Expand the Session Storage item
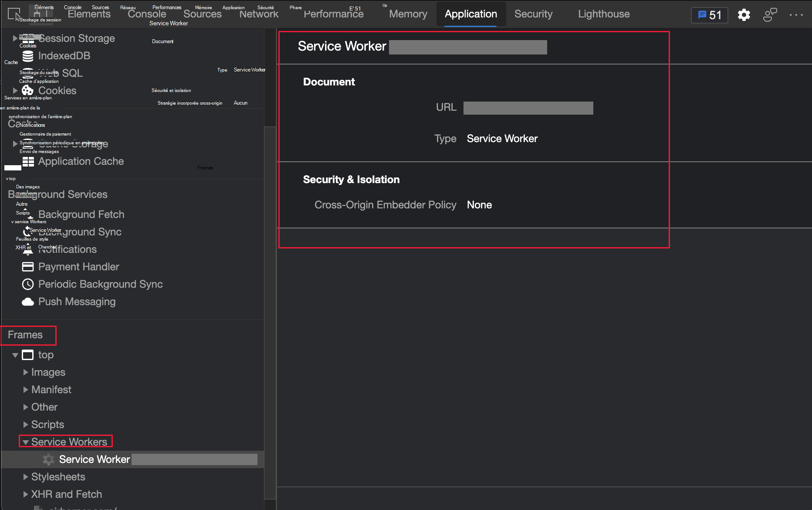 (x=15, y=38)
